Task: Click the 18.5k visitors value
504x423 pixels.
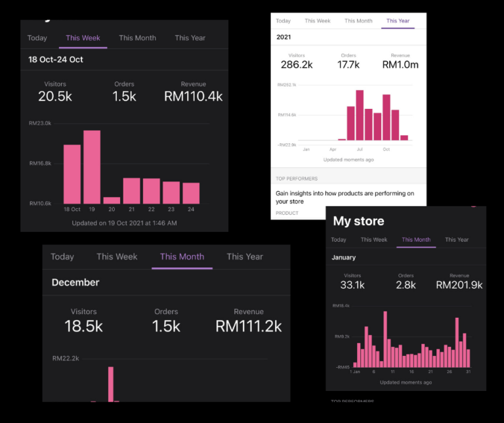Action: 83,326
